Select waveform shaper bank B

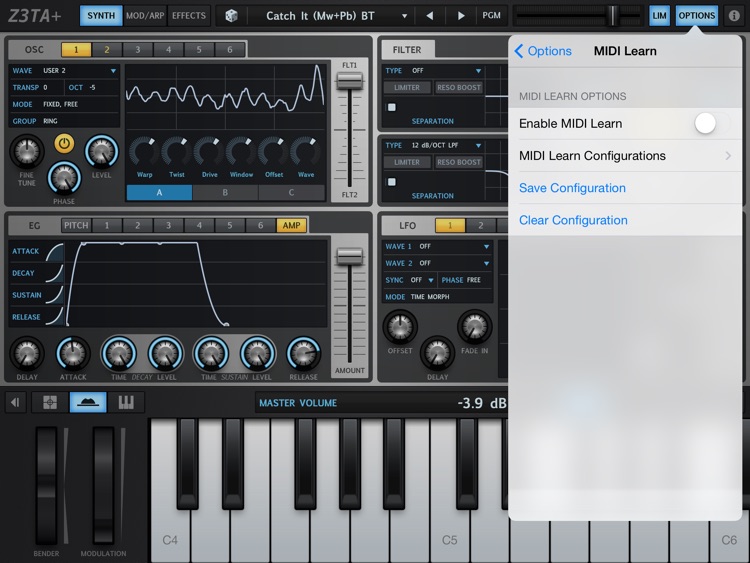coord(225,192)
